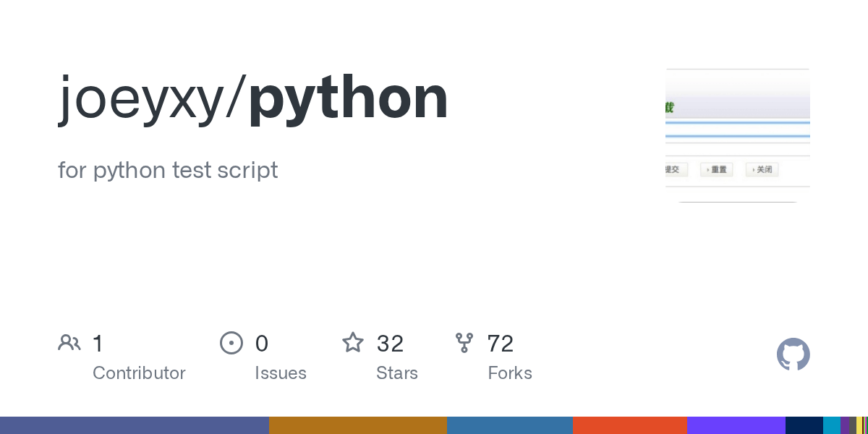Click the blue input field in thumbnail
868x434 pixels.
738,130
